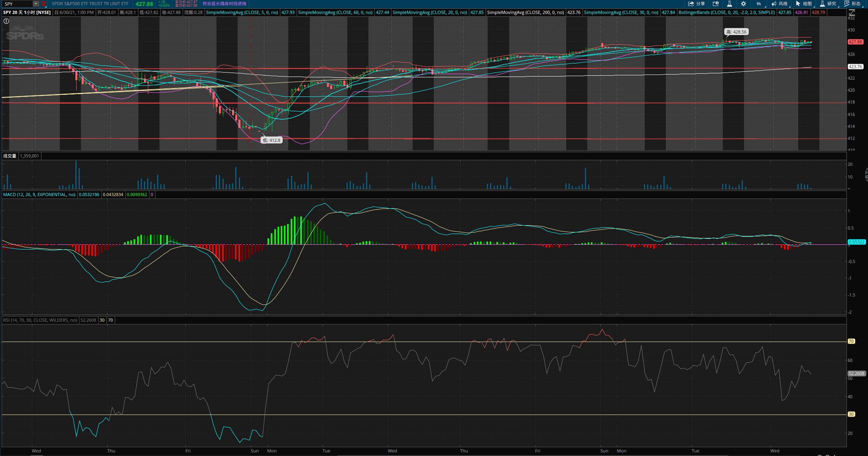Click the SPY symbol input field
Screen dimensions: 868x456
pos(18,4)
